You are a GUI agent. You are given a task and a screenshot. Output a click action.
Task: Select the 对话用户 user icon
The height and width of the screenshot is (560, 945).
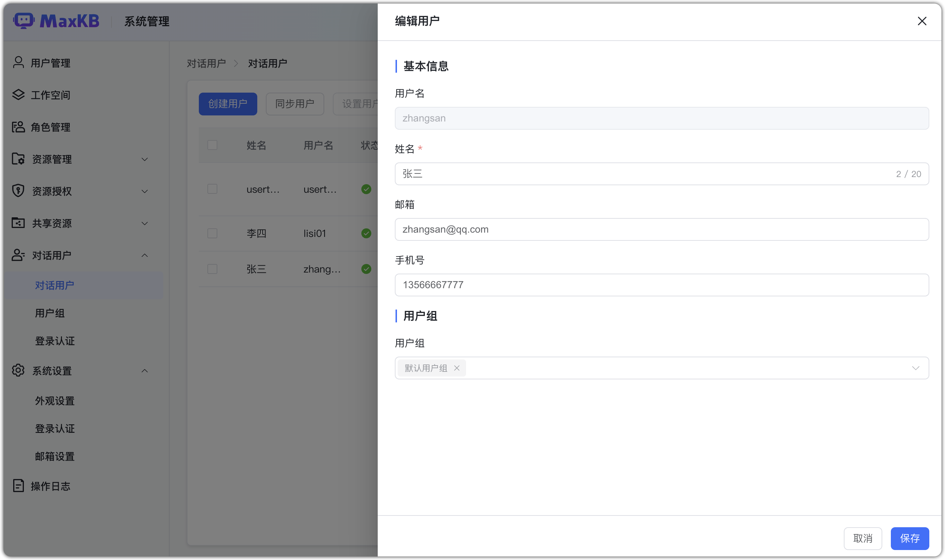pyautogui.click(x=18, y=255)
